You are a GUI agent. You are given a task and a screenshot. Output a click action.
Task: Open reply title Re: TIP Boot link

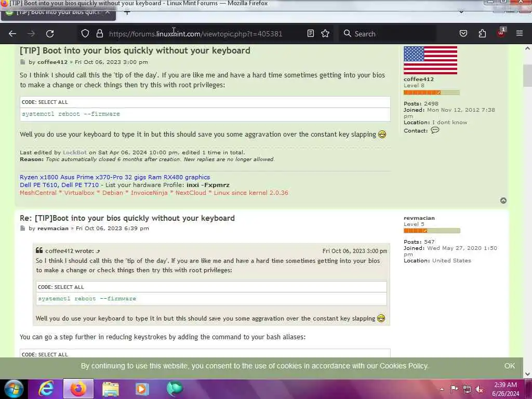[127, 218]
